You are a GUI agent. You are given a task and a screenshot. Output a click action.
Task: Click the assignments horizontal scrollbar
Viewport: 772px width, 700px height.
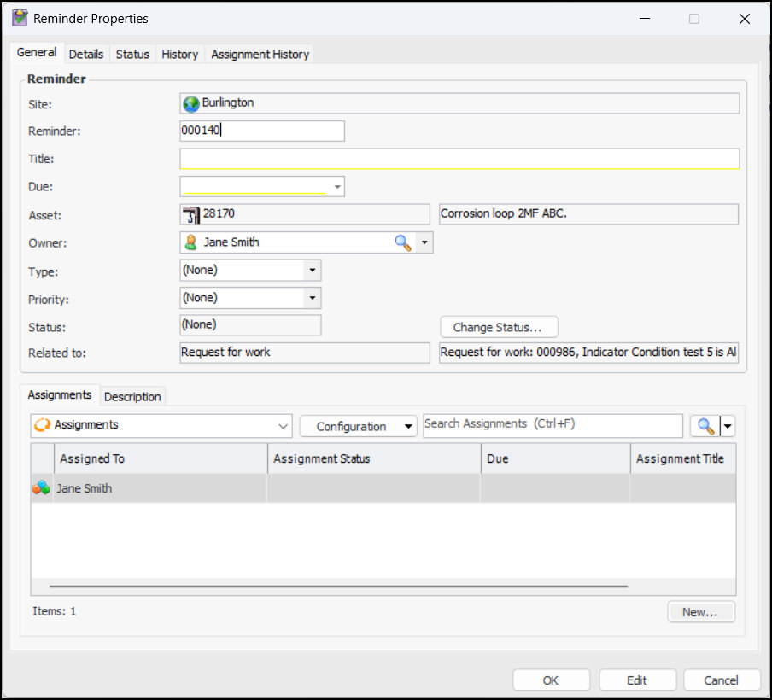[x=338, y=586]
